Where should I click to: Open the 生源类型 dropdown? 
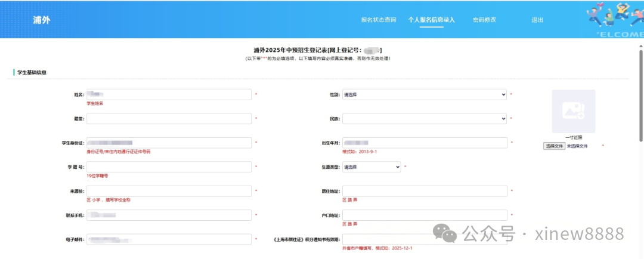coord(371,167)
